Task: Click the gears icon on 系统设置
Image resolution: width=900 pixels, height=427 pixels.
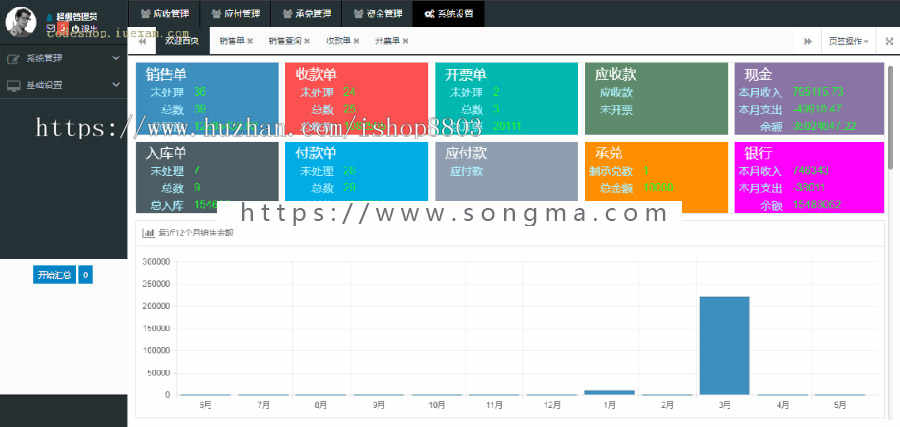Action: [x=429, y=13]
